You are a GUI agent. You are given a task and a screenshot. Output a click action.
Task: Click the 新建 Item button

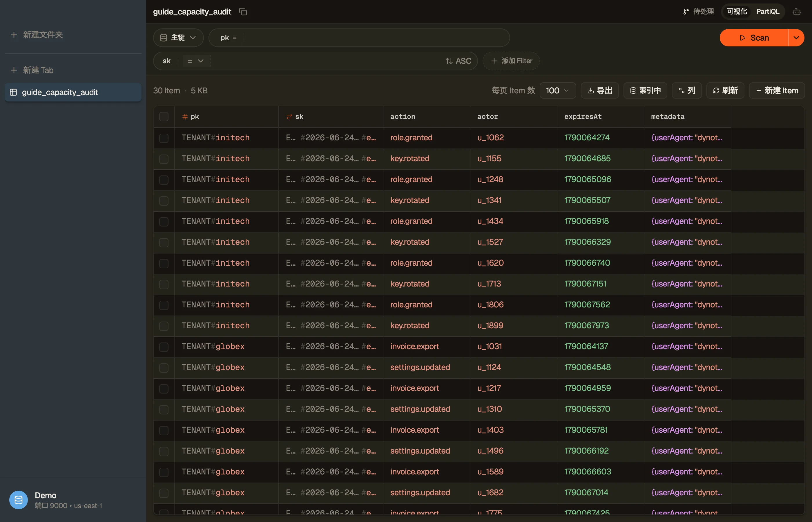(x=777, y=90)
